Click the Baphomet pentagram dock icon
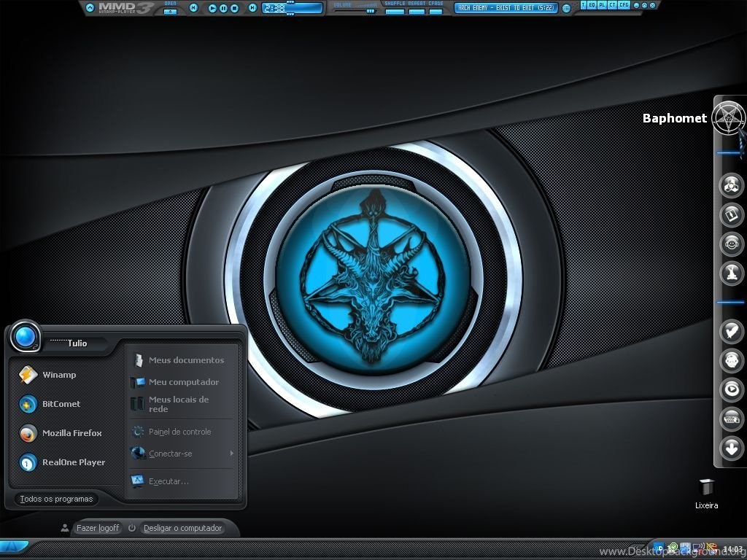This screenshot has height=560, width=747. click(x=729, y=117)
